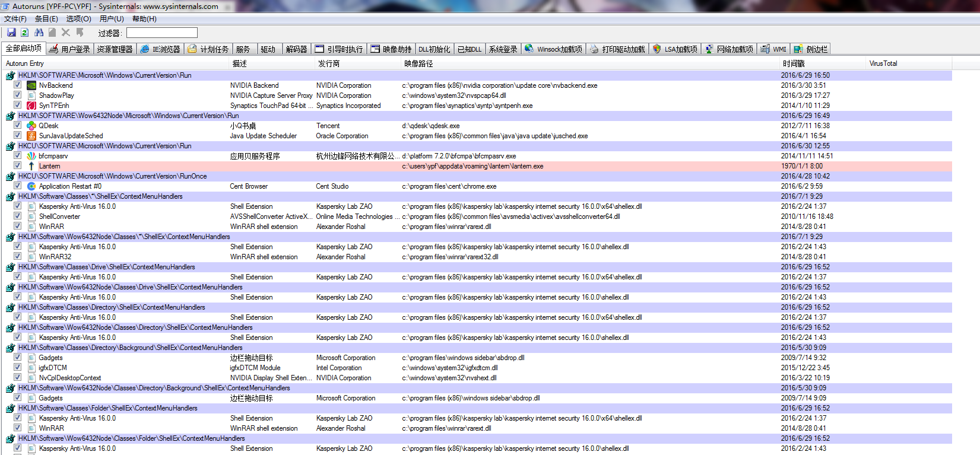Screen dimensions: 980x455
Task: Click the Java icon beside SunJavaUpdateSched
Action: click(x=31, y=136)
